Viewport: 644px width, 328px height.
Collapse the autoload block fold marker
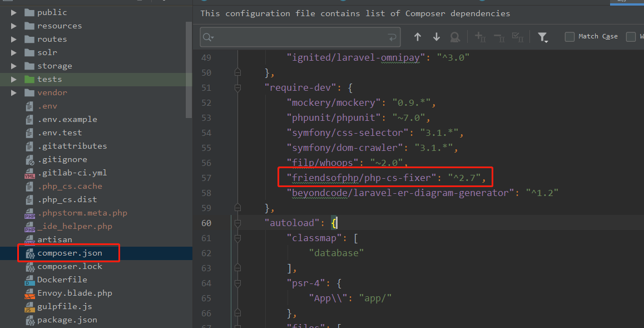(x=237, y=223)
